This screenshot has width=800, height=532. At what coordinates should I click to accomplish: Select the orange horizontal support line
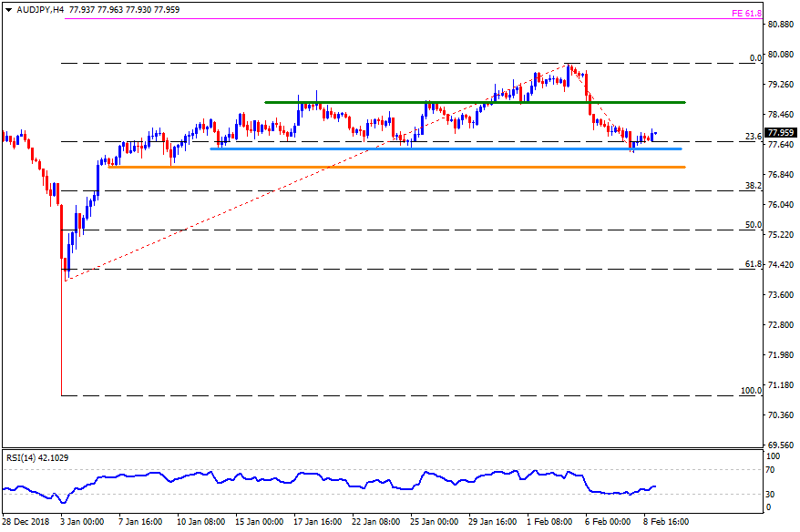point(395,168)
